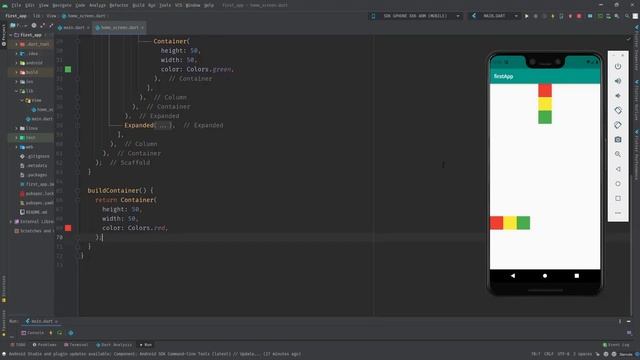Click the first_app breadcrumb

point(16,16)
